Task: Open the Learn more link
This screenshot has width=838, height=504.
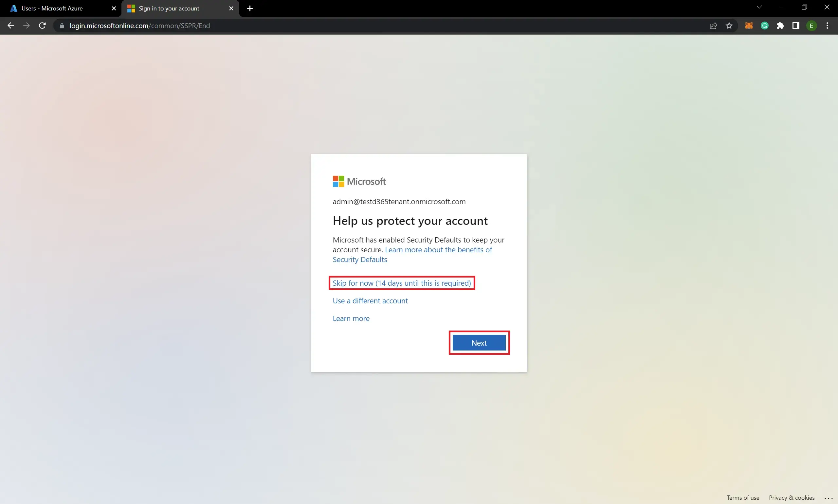Action: click(351, 318)
